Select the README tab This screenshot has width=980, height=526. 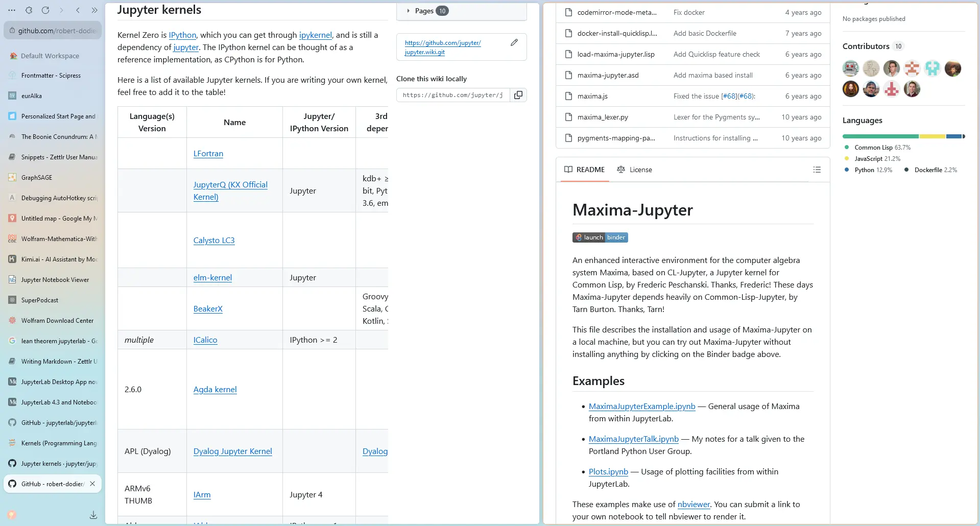pos(584,170)
